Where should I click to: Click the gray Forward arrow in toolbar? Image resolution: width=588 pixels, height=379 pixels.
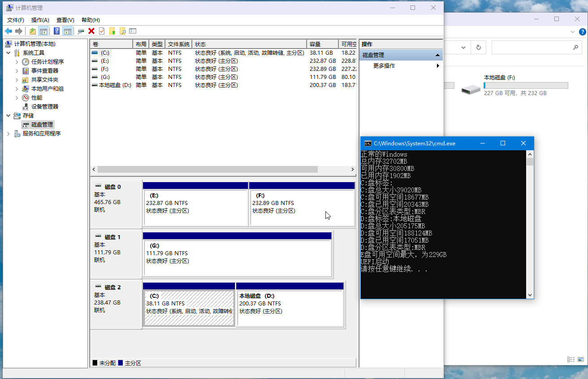(x=19, y=31)
